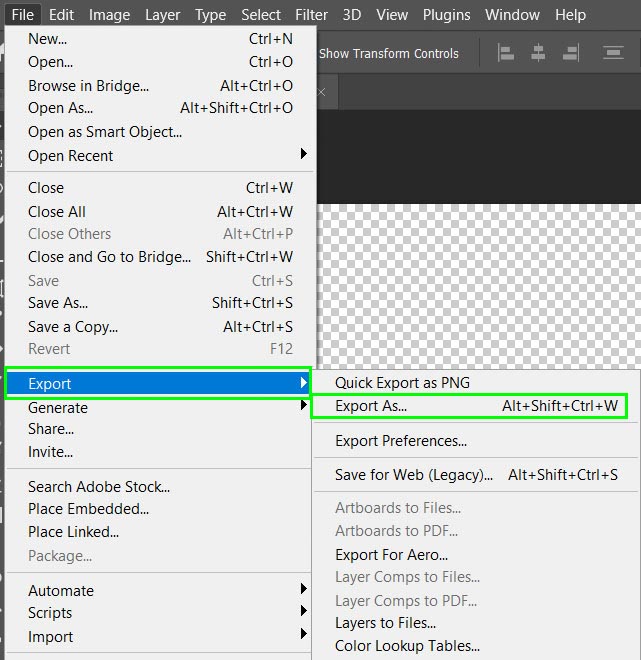
Task: Open the Filter menu in menu bar
Action: point(311,15)
